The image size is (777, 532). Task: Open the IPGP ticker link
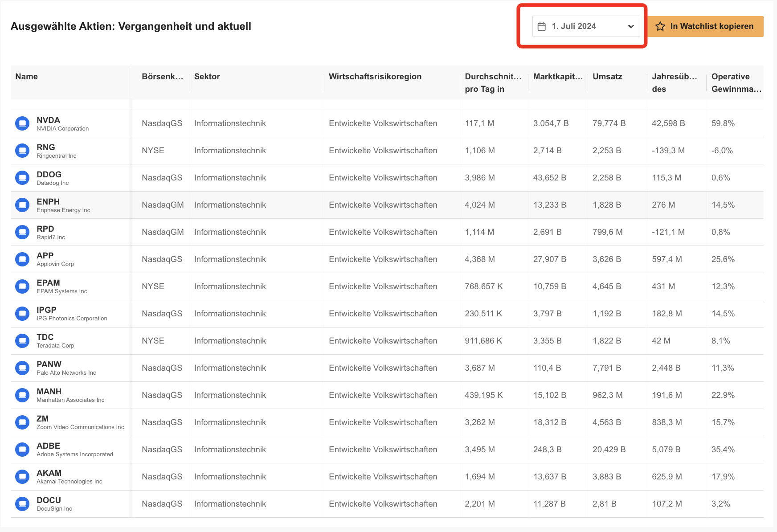click(46, 310)
